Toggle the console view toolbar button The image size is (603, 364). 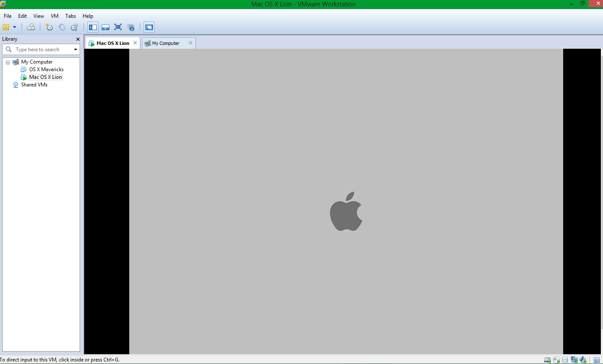(149, 27)
